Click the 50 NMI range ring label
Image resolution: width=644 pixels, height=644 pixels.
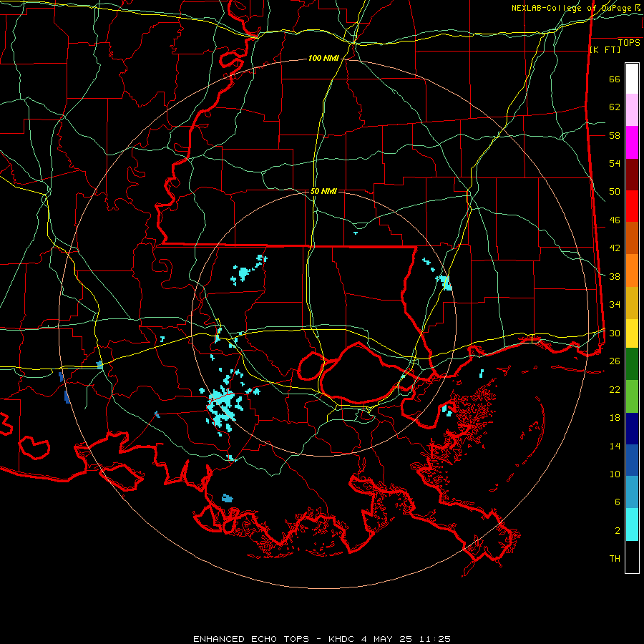pyautogui.click(x=323, y=191)
